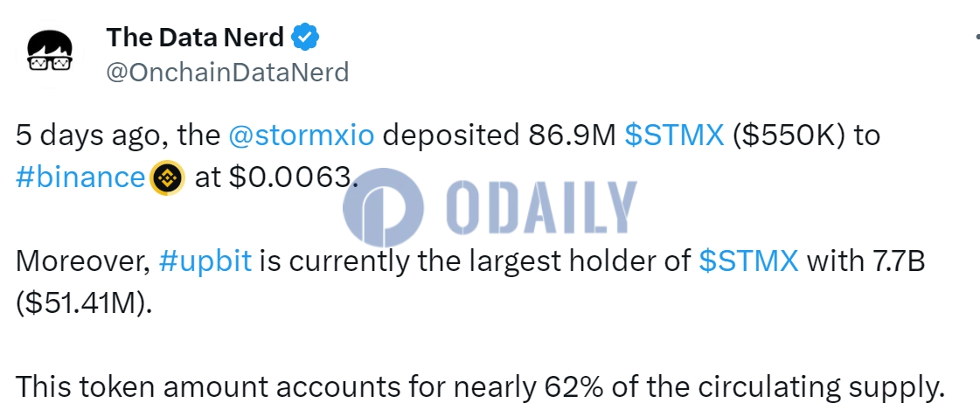This screenshot has width=980, height=417.
Task: Follow the @stormxio mention link
Action: 302,136
